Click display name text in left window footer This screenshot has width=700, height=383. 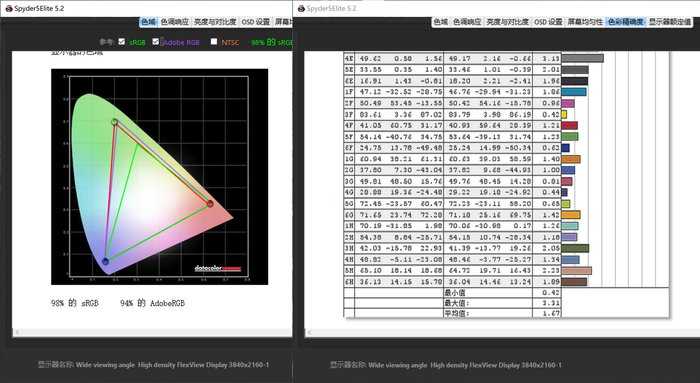click(x=153, y=365)
